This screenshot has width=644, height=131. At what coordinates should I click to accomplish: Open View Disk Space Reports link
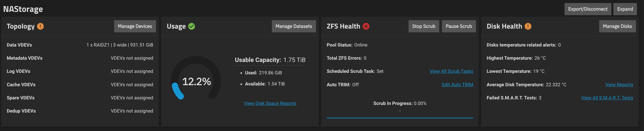click(x=270, y=103)
